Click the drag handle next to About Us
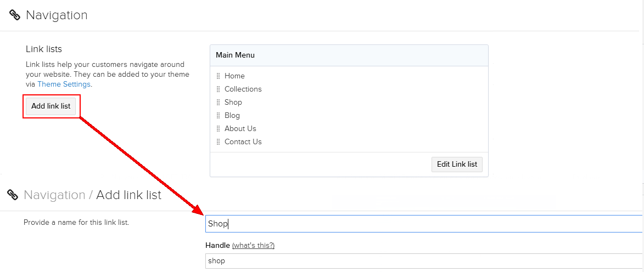Viewport: 644px width, 272px height. click(x=218, y=128)
